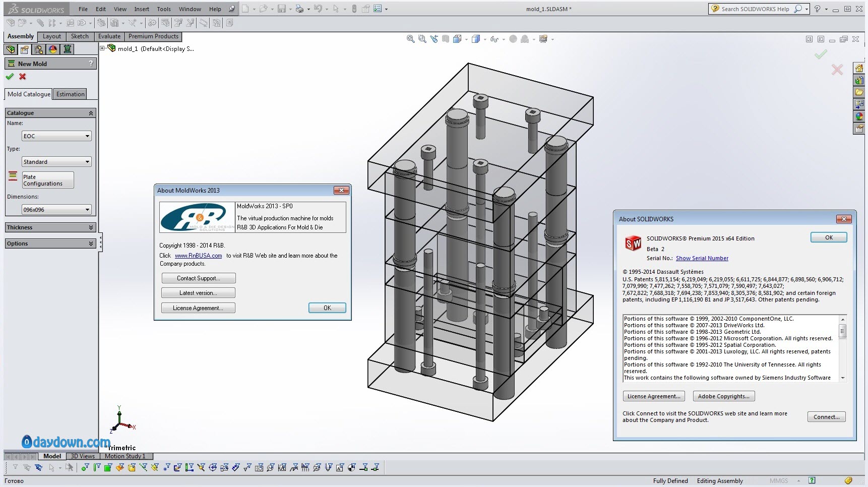Click the Filter Faces green cube icon
The image size is (868, 487).
tap(108, 467)
